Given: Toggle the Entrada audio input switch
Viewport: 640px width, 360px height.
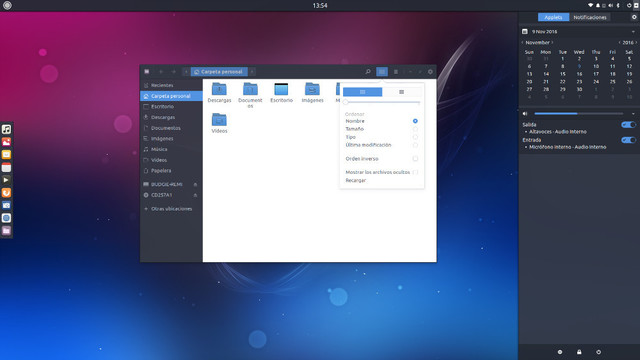Looking at the screenshot, I should [x=628, y=140].
